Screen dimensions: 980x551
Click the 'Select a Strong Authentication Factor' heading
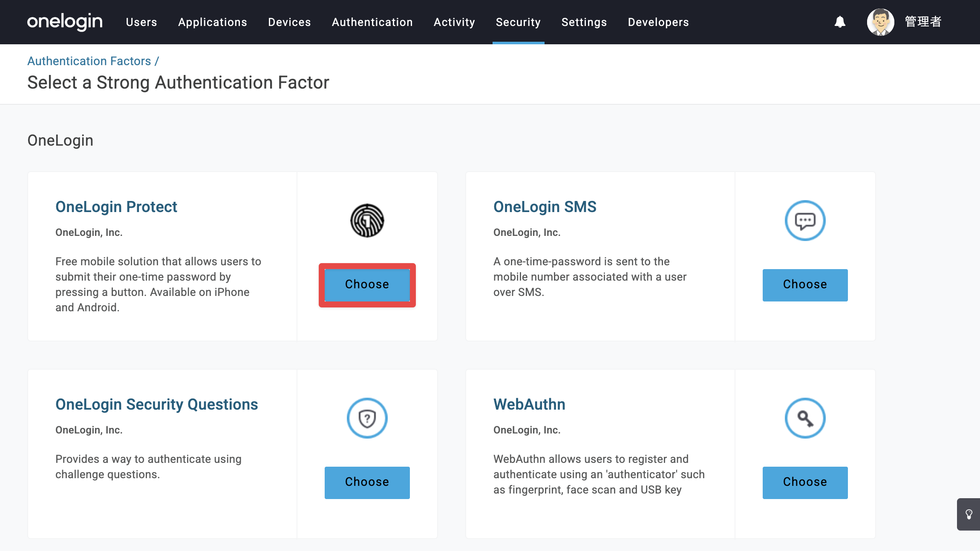pyautogui.click(x=178, y=82)
